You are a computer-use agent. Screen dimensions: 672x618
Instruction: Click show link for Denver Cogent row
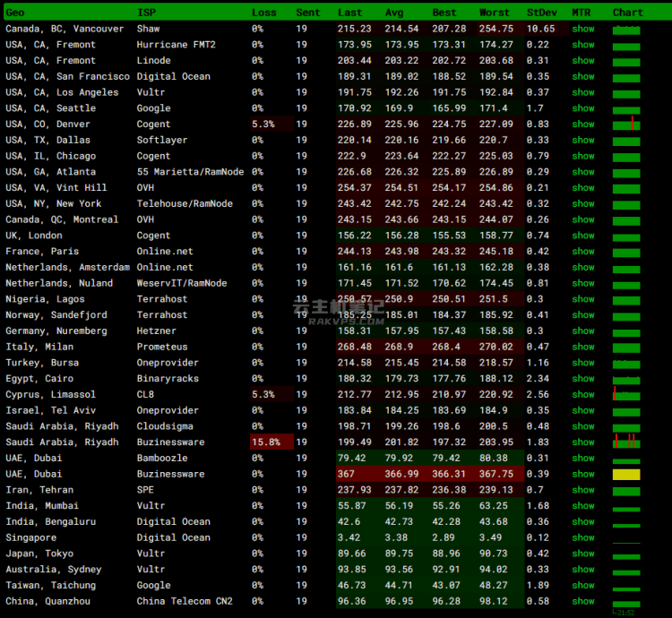click(x=583, y=124)
